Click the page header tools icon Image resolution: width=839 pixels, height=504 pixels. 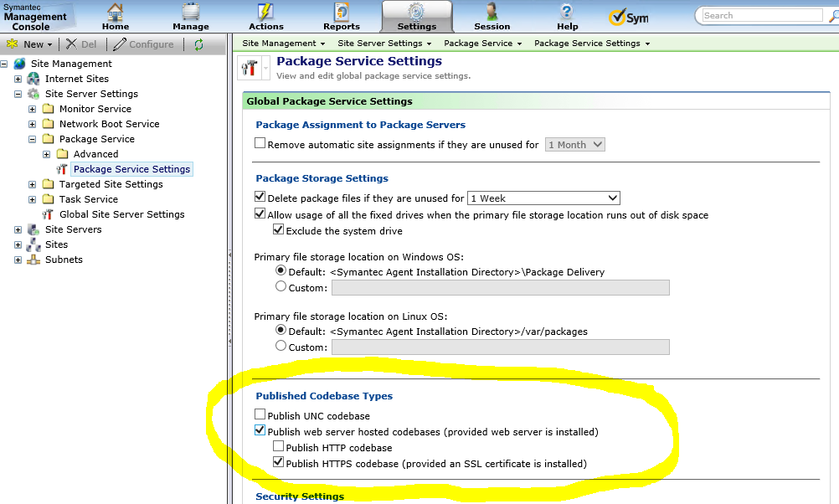(250, 68)
